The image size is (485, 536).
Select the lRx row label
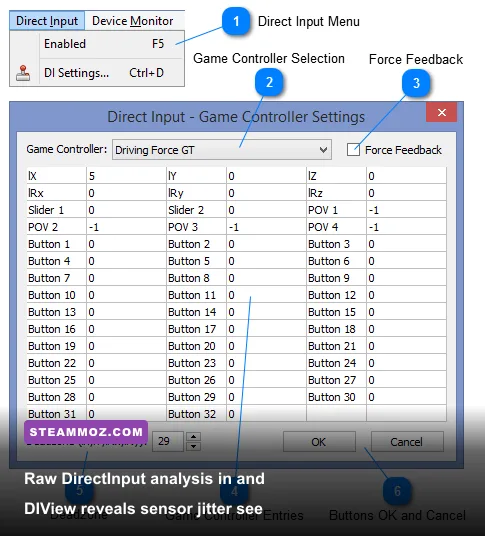[x=56, y=193]
